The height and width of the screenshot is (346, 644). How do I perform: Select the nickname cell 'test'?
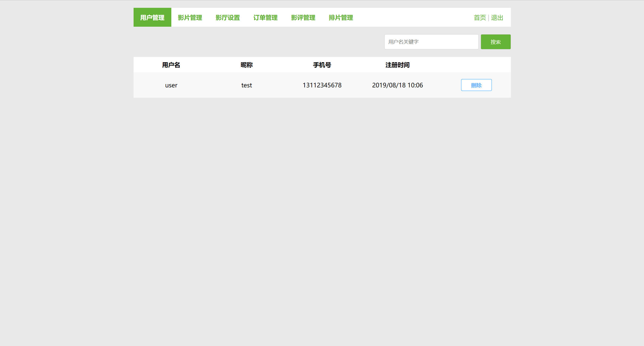click(247, 85)
